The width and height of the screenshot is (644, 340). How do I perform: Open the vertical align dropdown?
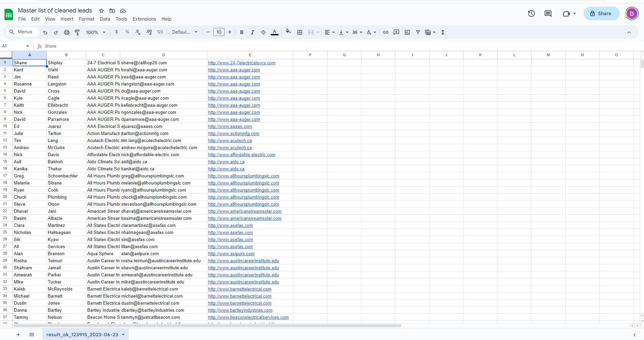click(344, 32)
